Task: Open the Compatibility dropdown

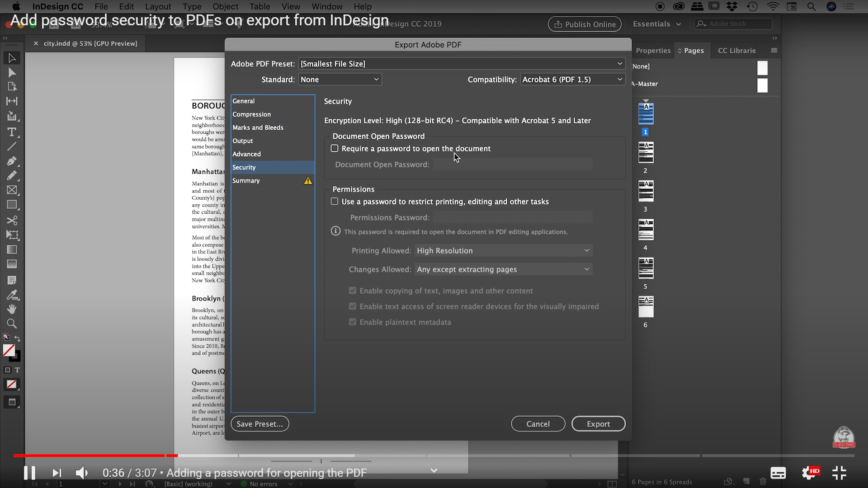Action: (x=573, y=80)
